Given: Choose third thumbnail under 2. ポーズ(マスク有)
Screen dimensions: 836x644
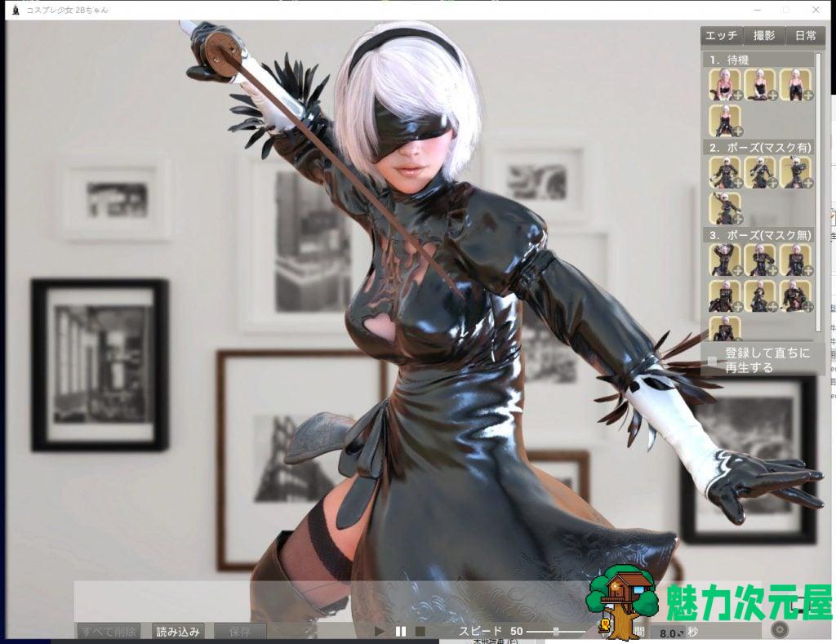Looking at the screenshot, I should click(x=796, y=172).
